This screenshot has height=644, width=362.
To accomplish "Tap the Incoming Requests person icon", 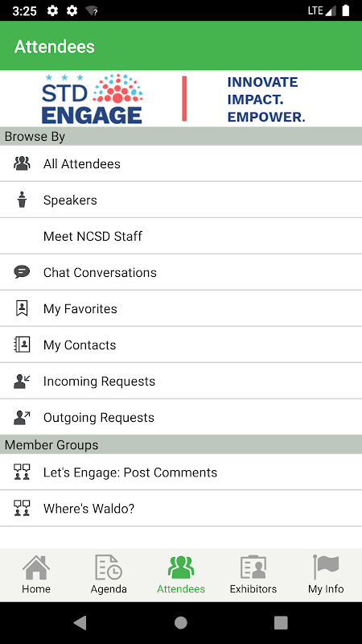I will click(22, 381).
